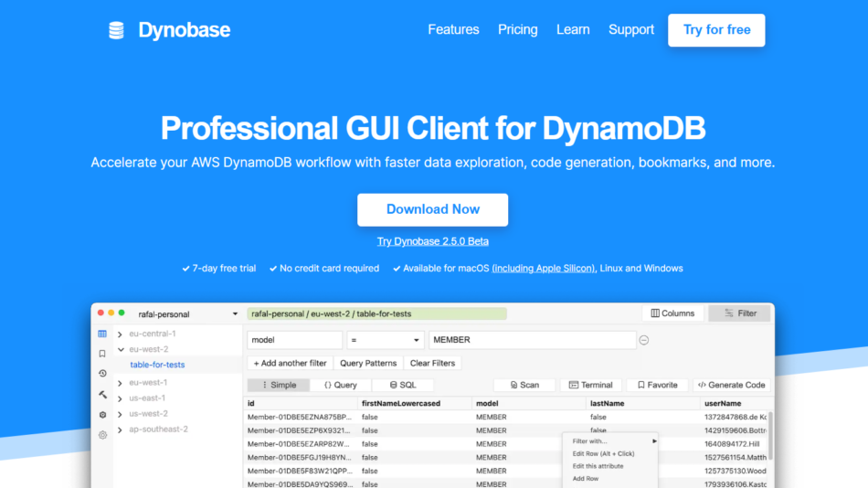Open the history clock icon in sidebar

[102, 374]
